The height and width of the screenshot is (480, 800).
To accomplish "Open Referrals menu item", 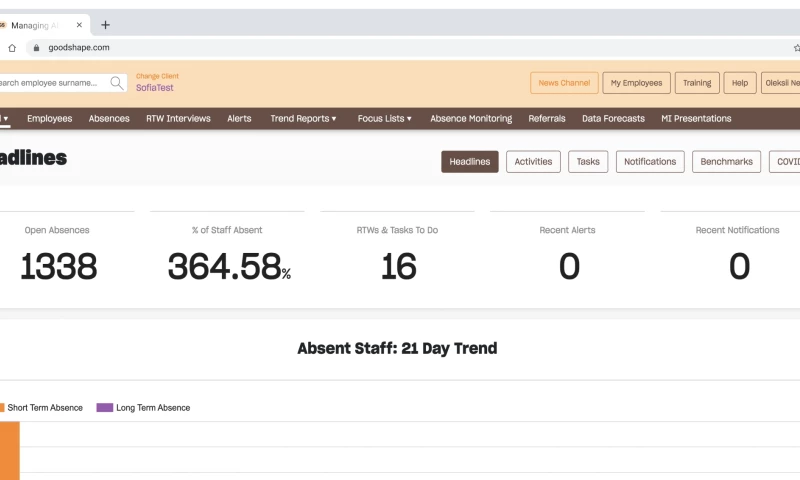I will tap(547, 118).
